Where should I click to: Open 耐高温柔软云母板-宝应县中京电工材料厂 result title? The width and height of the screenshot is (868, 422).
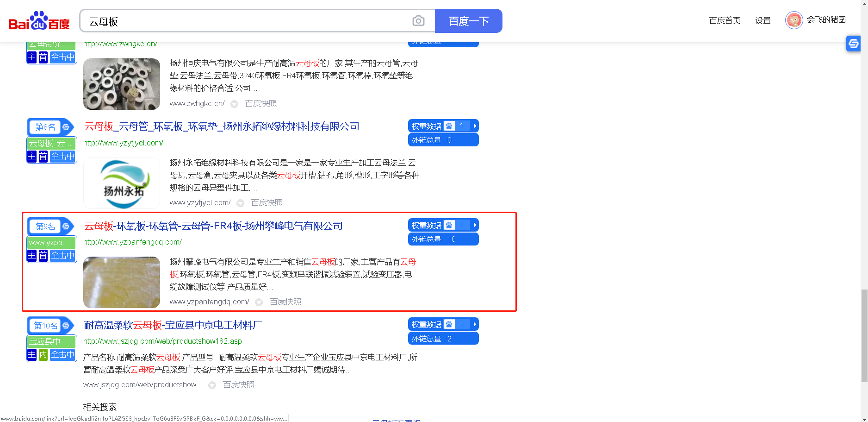(x=173, y=325)
